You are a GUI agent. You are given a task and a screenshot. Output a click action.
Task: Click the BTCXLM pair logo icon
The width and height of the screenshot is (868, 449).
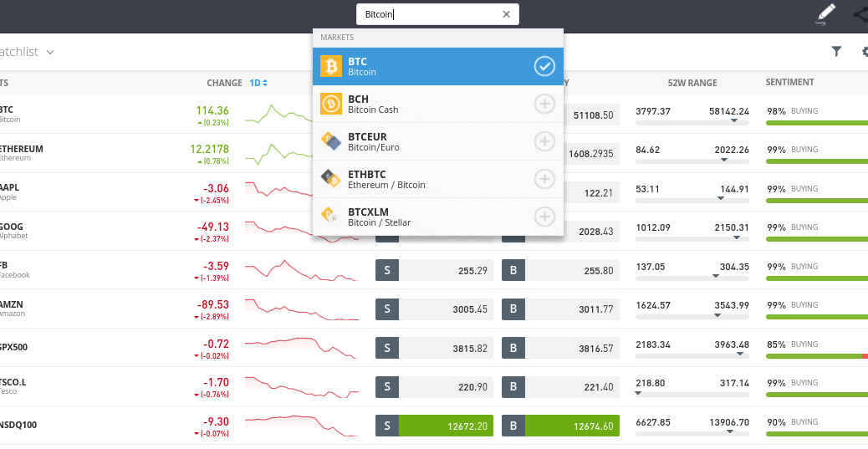[x=331, y=217]
